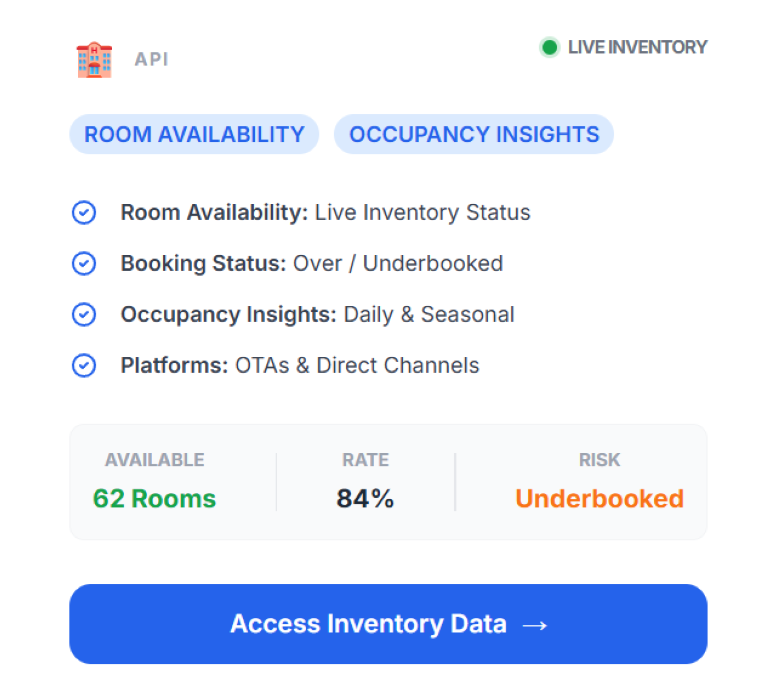Click the green live status dot

549,48
